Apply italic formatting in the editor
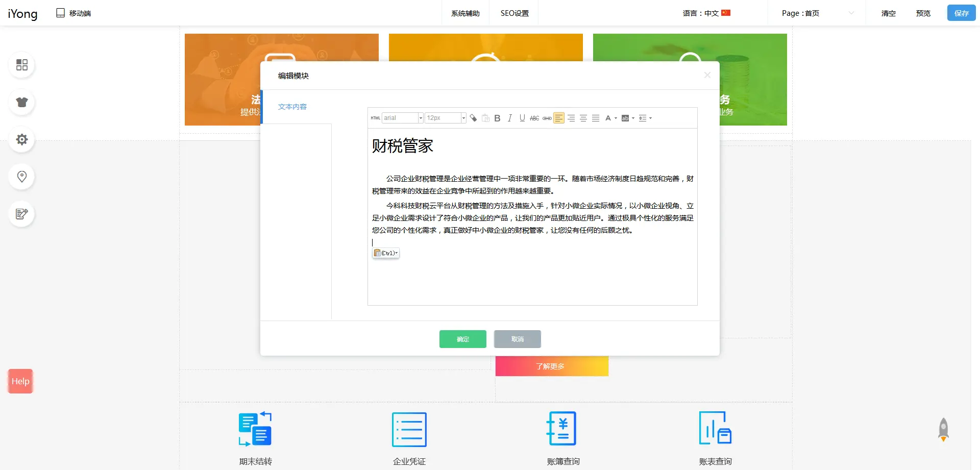 click(x=509, y=118)
